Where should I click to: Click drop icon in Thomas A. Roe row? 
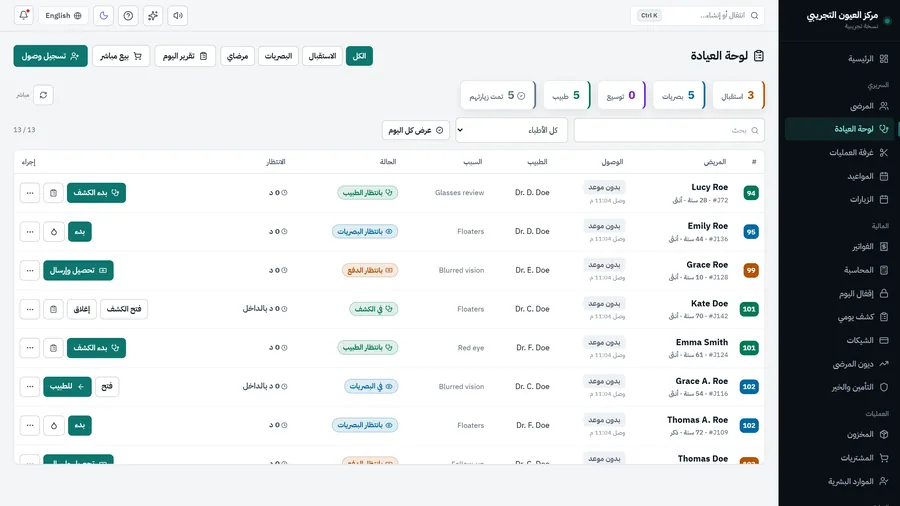(x=54, y=426)
